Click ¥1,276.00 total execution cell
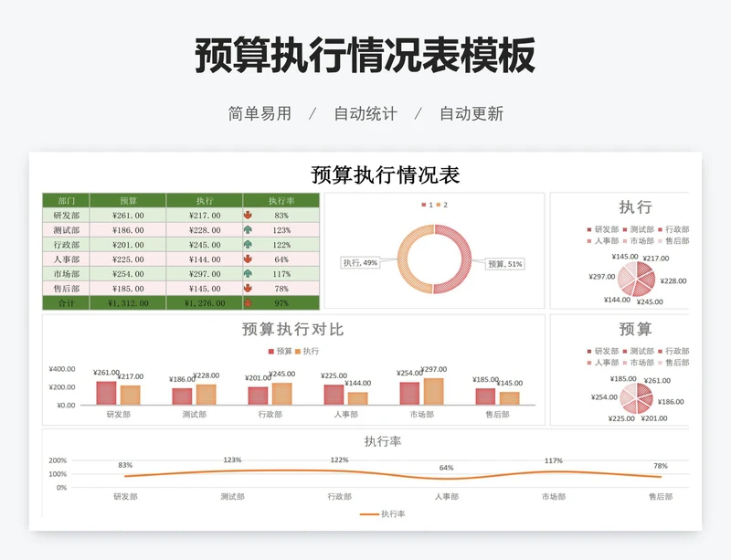The height and width of the screenshot is (560, 731). pos(204,303)
